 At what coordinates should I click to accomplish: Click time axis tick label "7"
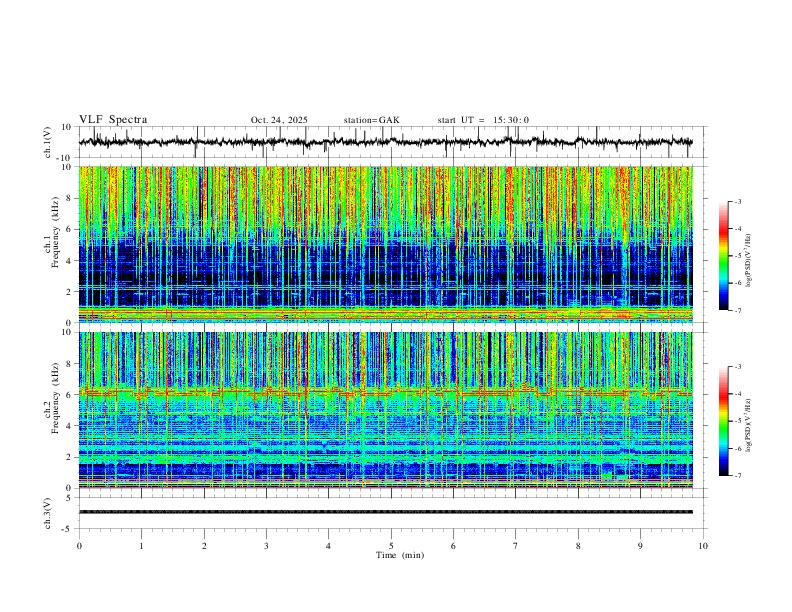coord(516,546)
